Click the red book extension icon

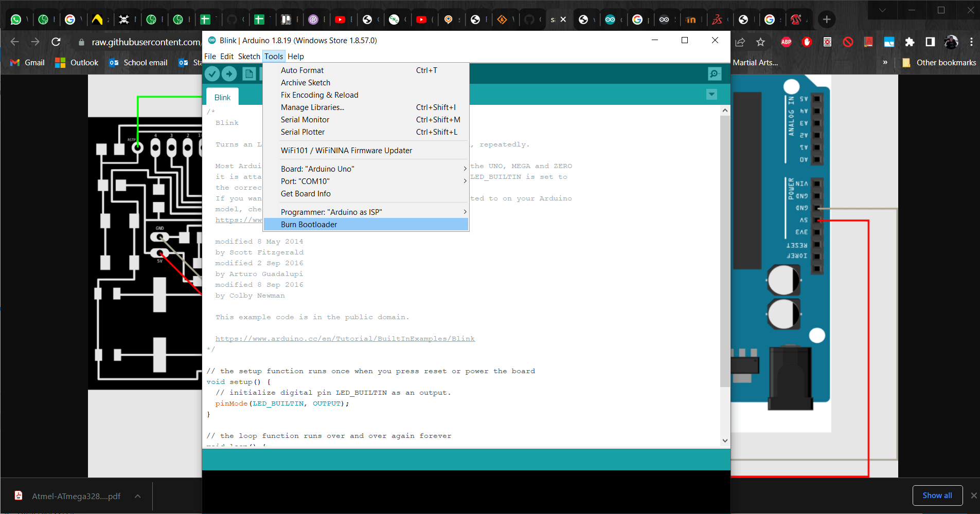(868, 42)
